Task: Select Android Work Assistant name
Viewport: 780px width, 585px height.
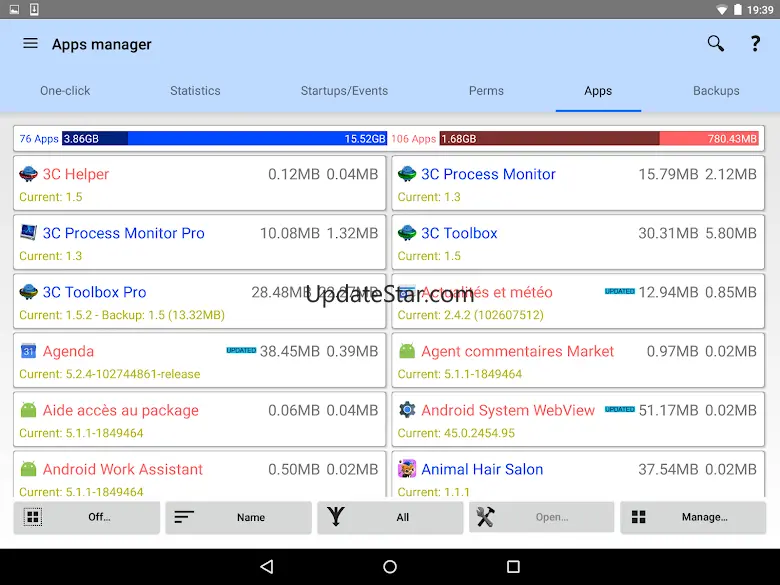Action: tap(123, 469)
